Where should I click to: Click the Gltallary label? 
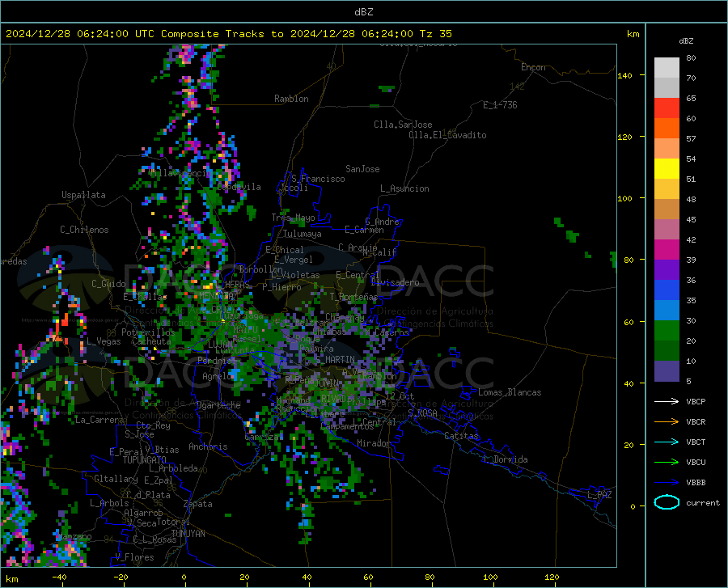click(116, 479)
